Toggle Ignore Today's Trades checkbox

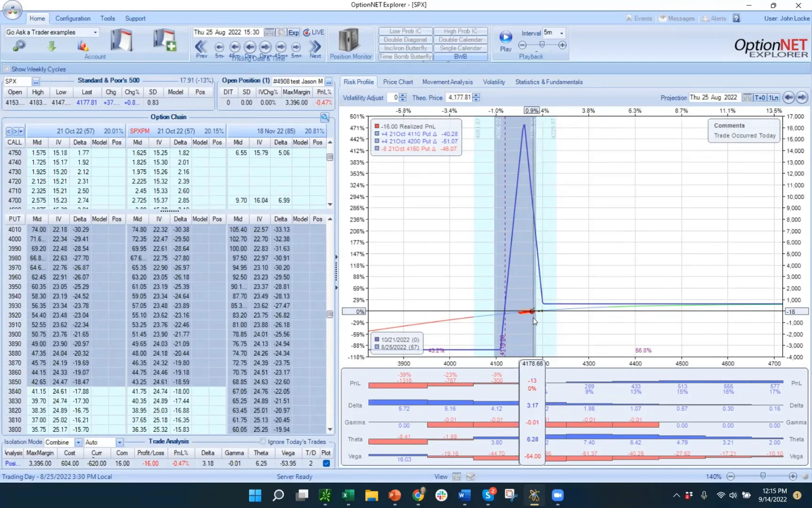263,441
